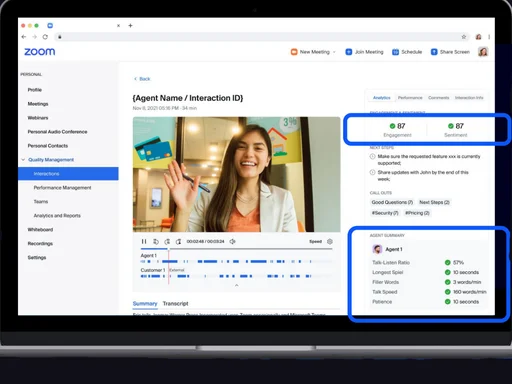Click the Talk Speed 160 words/min value
The width and height of the screenshot is (512, 384).
click(x=469, y=292)
